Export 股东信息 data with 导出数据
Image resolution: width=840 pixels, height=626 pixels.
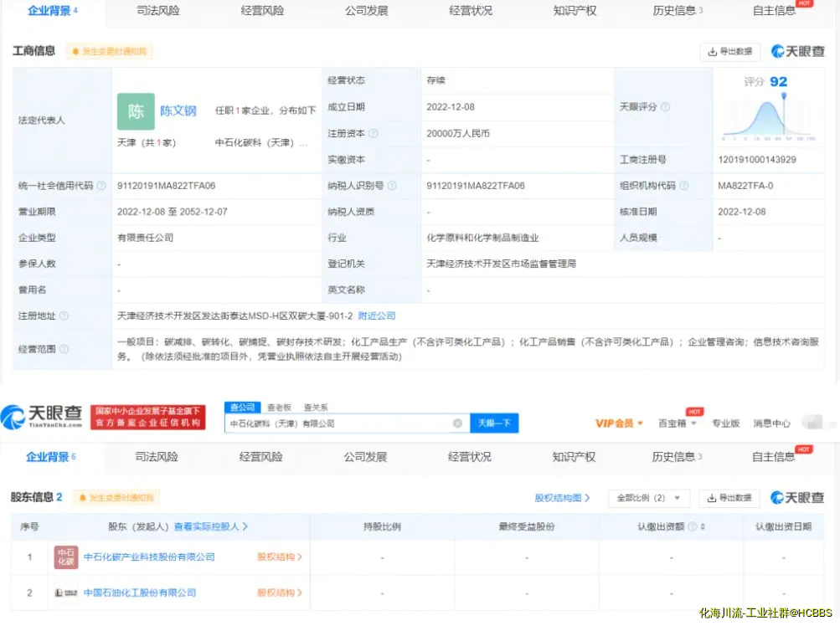729,497
